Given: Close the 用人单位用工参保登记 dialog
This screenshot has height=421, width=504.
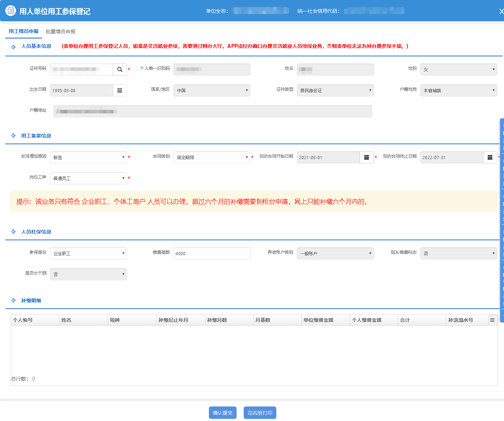Looking at the screenshot, I should [x=501, y=11].
